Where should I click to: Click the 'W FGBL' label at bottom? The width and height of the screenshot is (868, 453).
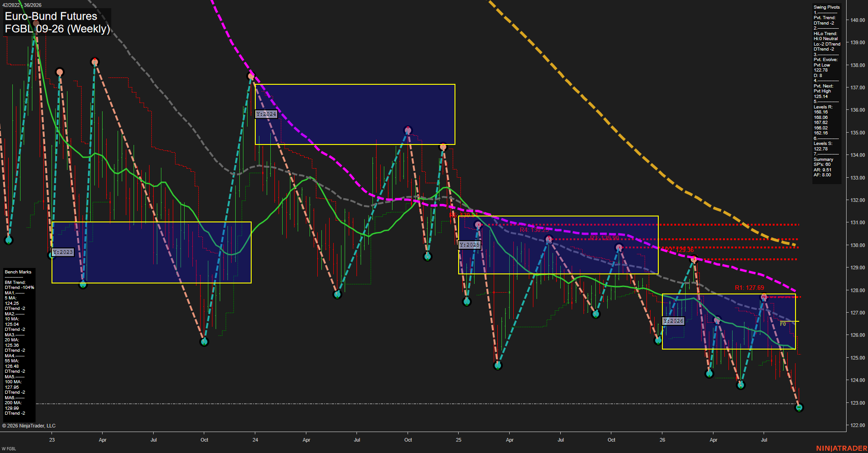[9, 449]
